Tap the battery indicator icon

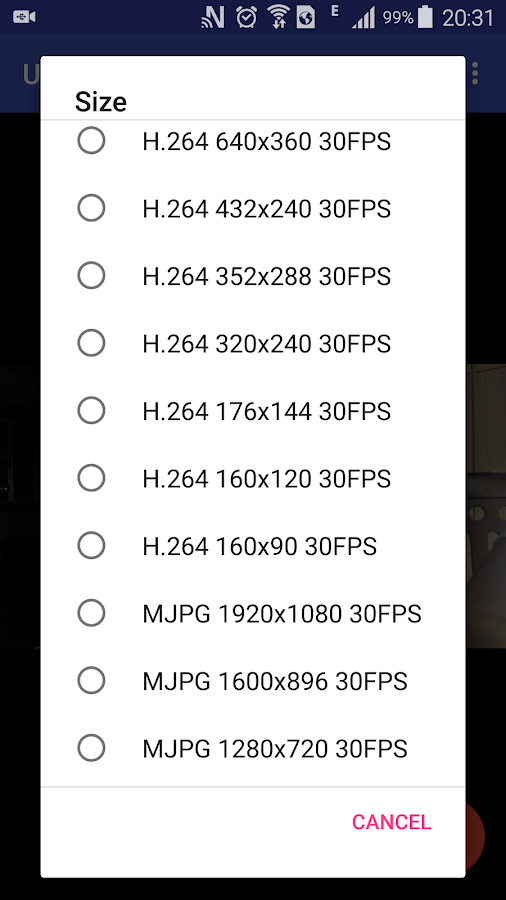coord(425,18)
